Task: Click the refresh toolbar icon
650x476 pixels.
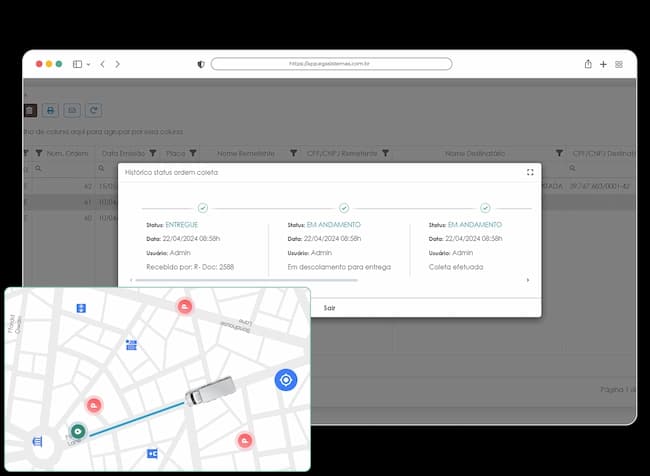Action: point(93,110)
